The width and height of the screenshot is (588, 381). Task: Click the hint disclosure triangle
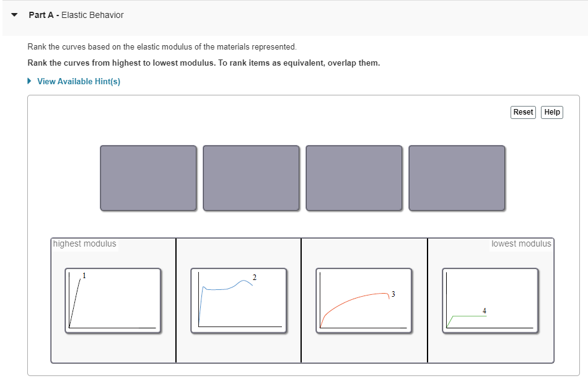point(29,81)
